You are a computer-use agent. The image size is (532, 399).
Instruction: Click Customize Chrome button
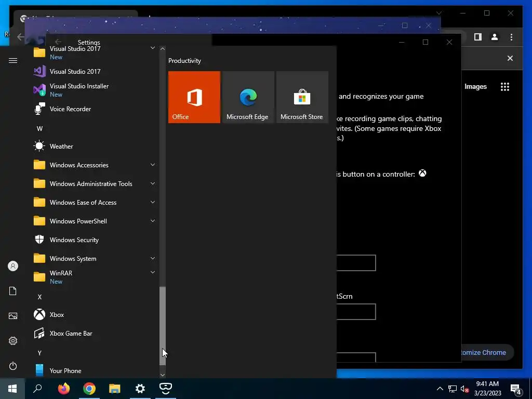point(486,353)
